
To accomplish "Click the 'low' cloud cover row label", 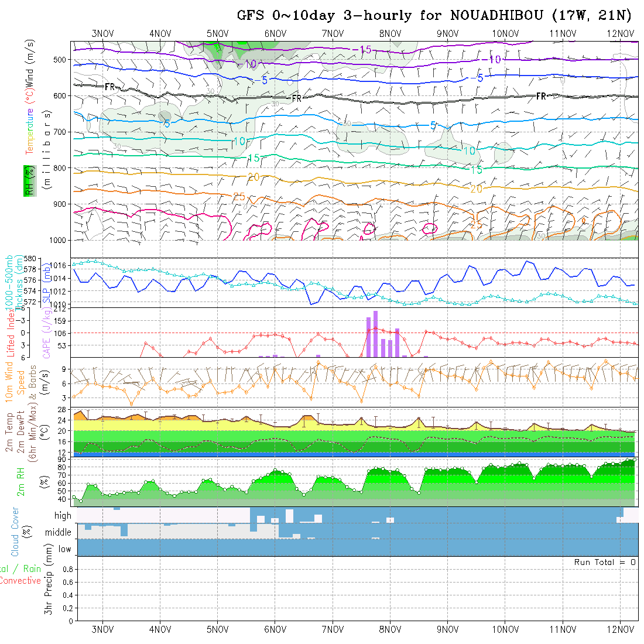I will pyautogui.click(x=64, y=549).
